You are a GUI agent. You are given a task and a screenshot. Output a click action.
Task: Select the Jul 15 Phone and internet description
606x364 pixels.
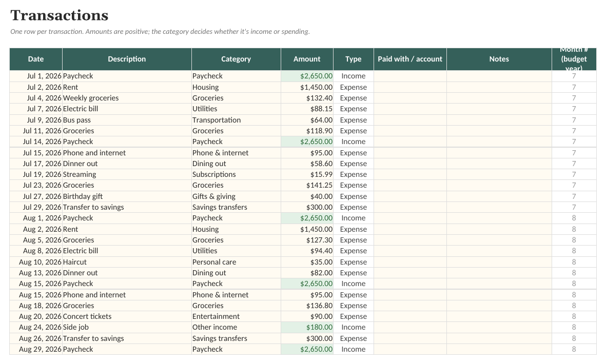click(x=127, y=153)
